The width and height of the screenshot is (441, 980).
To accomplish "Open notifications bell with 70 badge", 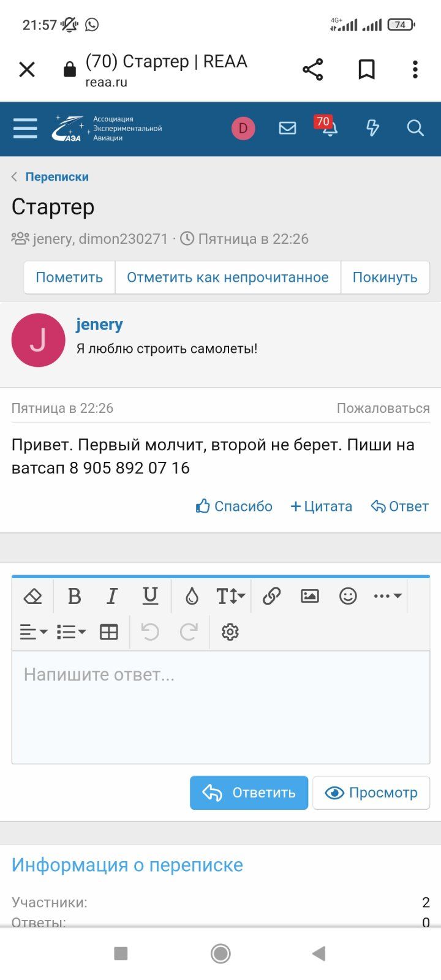I will pyautogui.click(x=328, y=126).
